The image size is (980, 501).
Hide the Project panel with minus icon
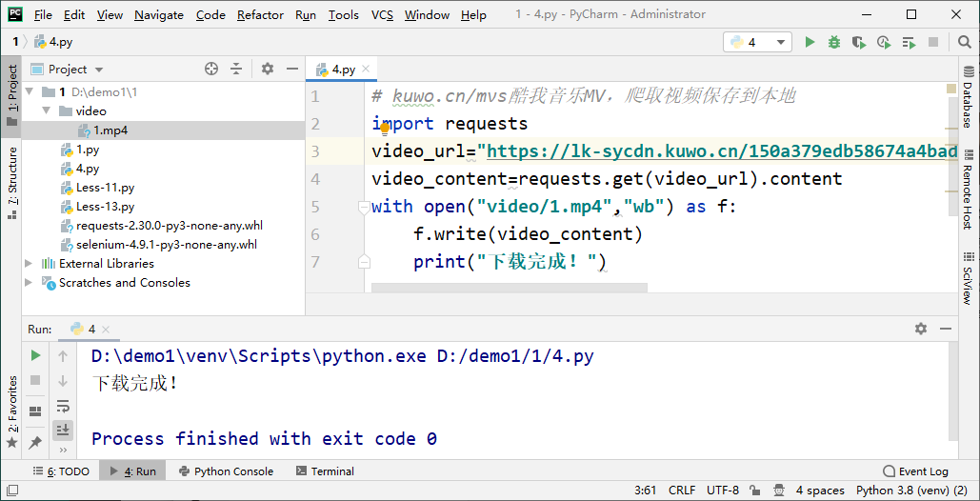pyautogui.click(x=292, y=69)
